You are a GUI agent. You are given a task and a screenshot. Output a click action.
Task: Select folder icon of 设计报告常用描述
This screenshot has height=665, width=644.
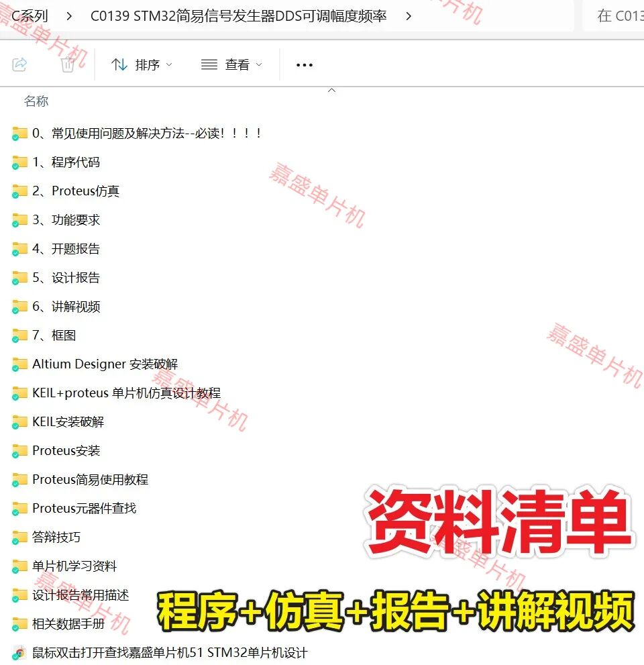tap(19, 595)
